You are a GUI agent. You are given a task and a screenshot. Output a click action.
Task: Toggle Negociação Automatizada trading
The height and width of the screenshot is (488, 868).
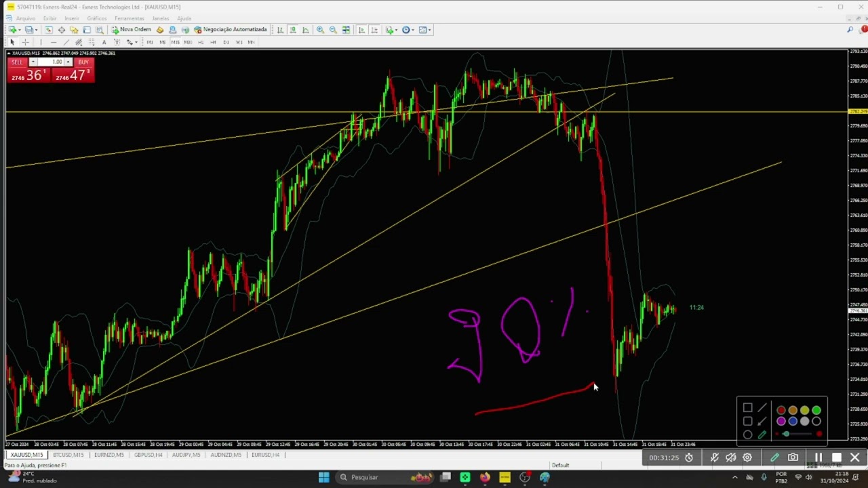click(231, 30)
